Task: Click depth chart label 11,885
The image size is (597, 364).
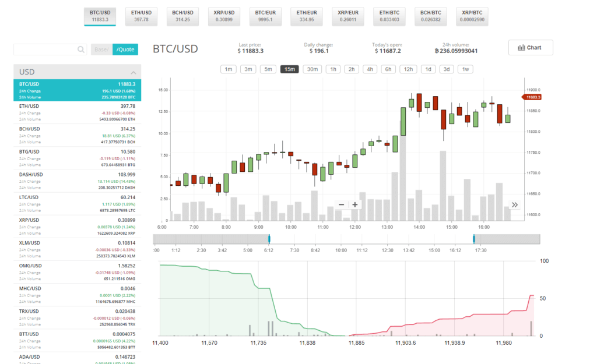Action: [x=356, y=342]
